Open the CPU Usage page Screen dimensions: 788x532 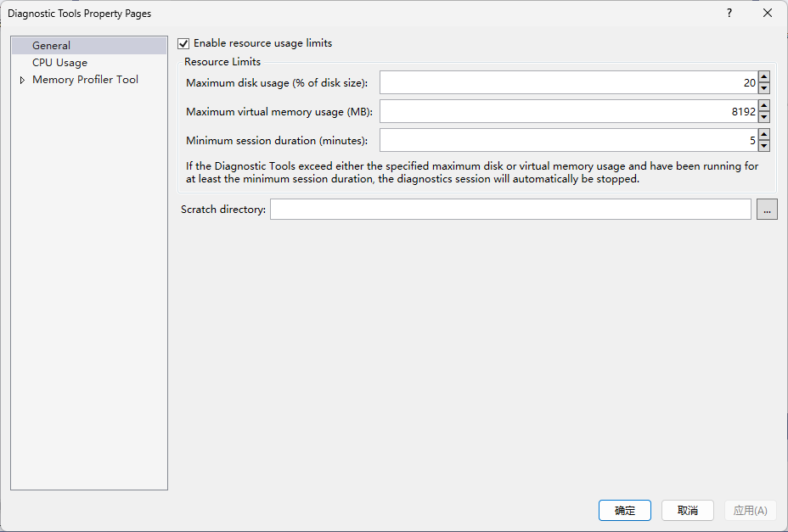pyautogui.click(x=59, y=63)
